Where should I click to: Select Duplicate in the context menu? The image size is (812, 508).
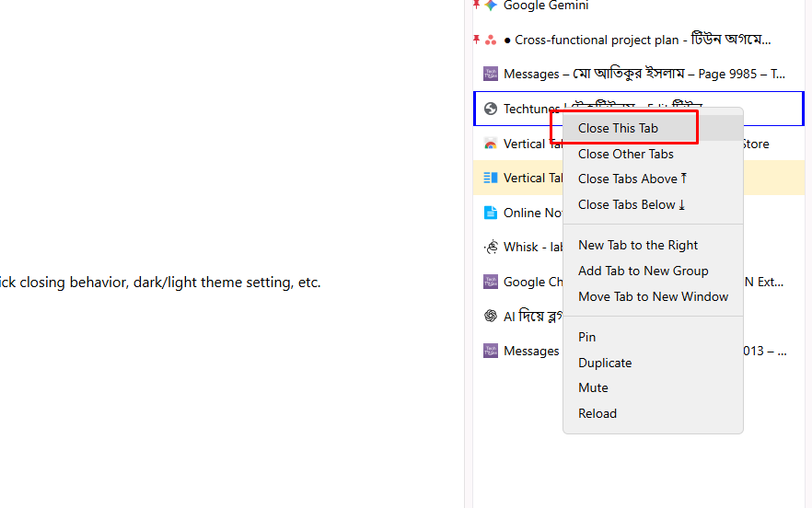653,363
